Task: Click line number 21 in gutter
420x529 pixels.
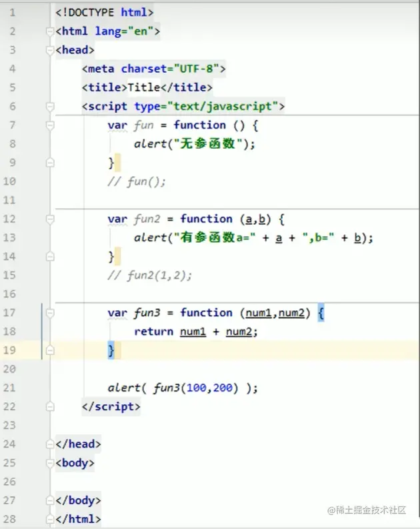Action: click(x=9, y=388)
